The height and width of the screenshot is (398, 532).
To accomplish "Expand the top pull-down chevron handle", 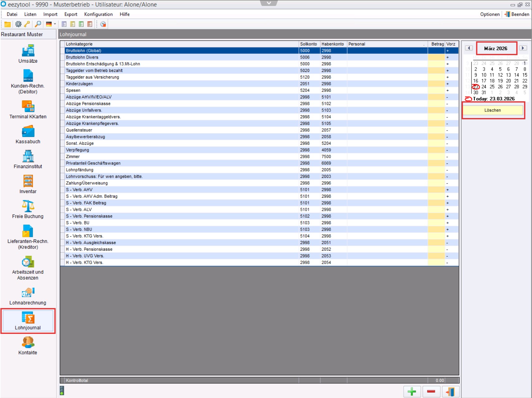I will [269, 3].
